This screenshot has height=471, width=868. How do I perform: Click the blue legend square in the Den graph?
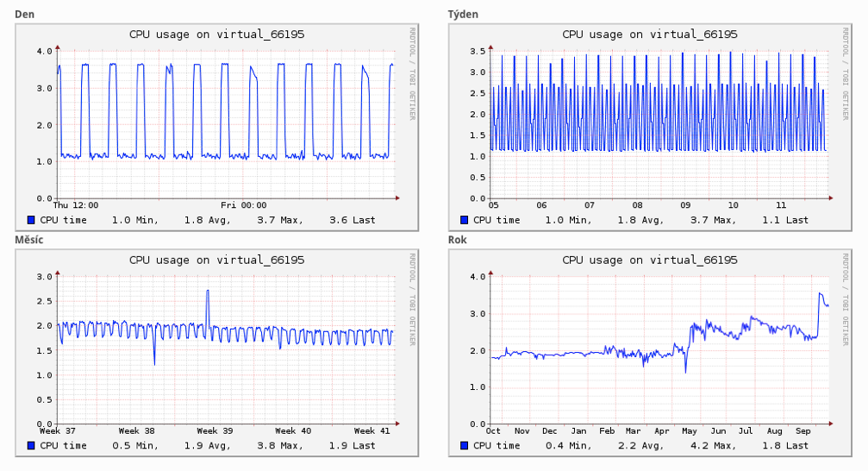pyautogui.click(x=31, y=220)
